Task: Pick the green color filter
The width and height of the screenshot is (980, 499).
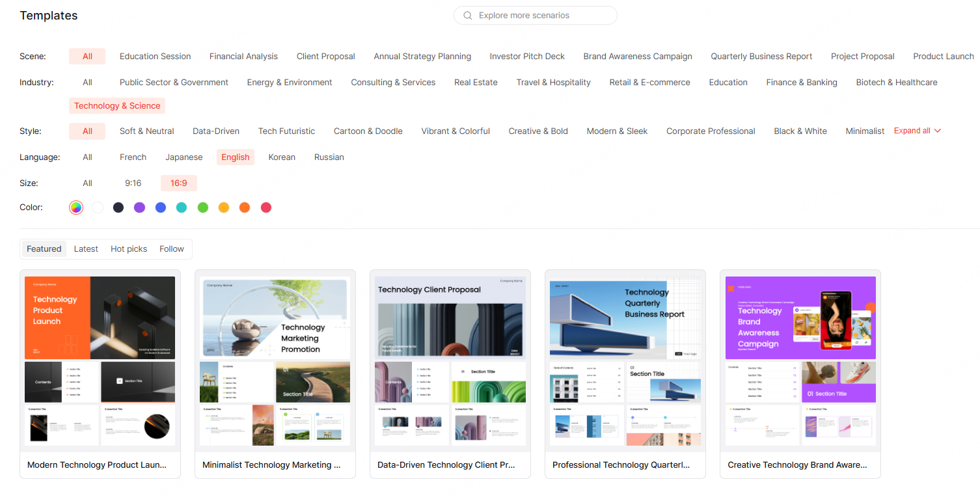Action: click(202, 208)
